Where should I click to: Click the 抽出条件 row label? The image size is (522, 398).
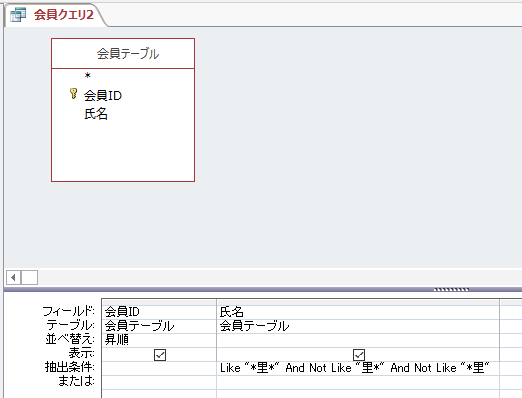(70, 367)
